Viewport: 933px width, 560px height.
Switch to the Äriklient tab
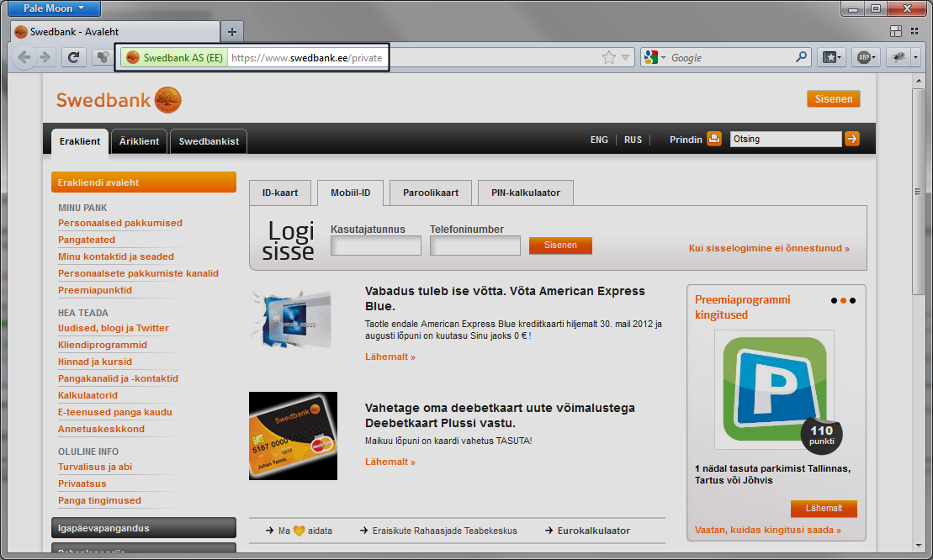tap(140, 141)
